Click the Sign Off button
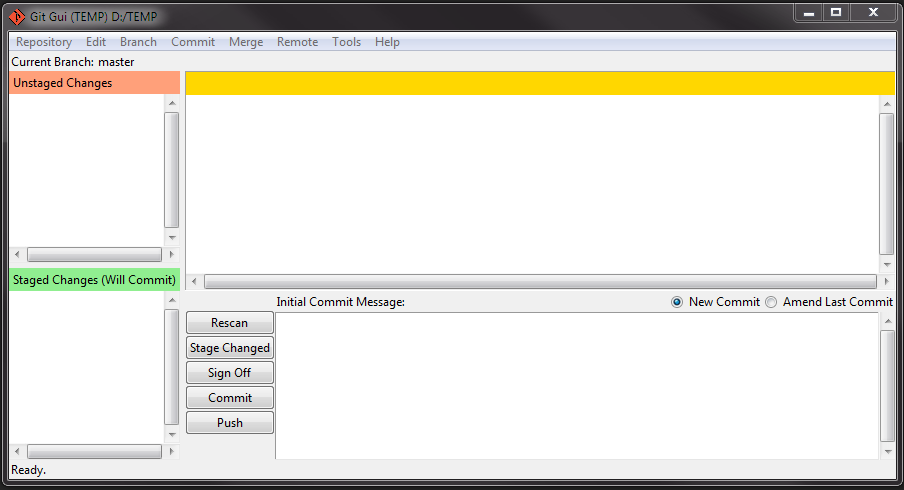This screenshot has width=904, height=490. pyautogui.click(x=229, y=373)
